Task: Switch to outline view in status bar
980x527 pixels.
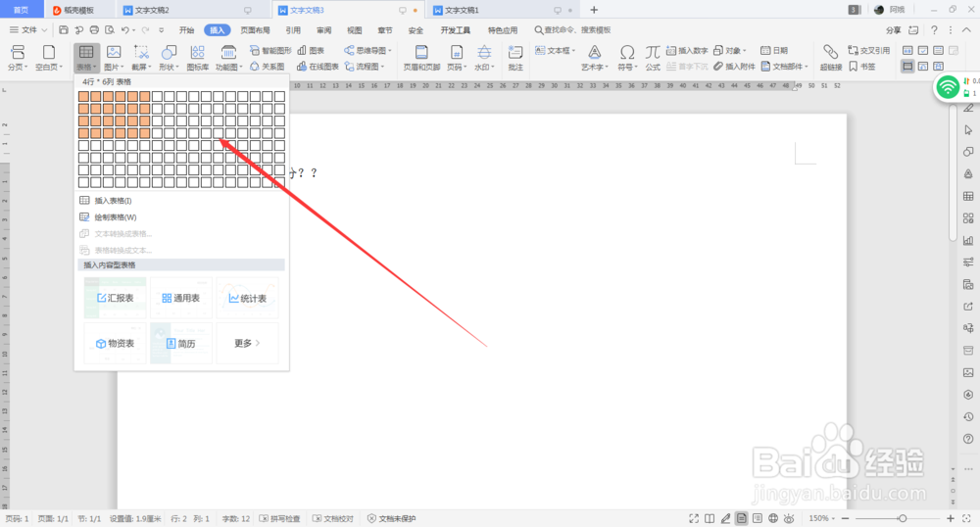Action: click(758, 518)
